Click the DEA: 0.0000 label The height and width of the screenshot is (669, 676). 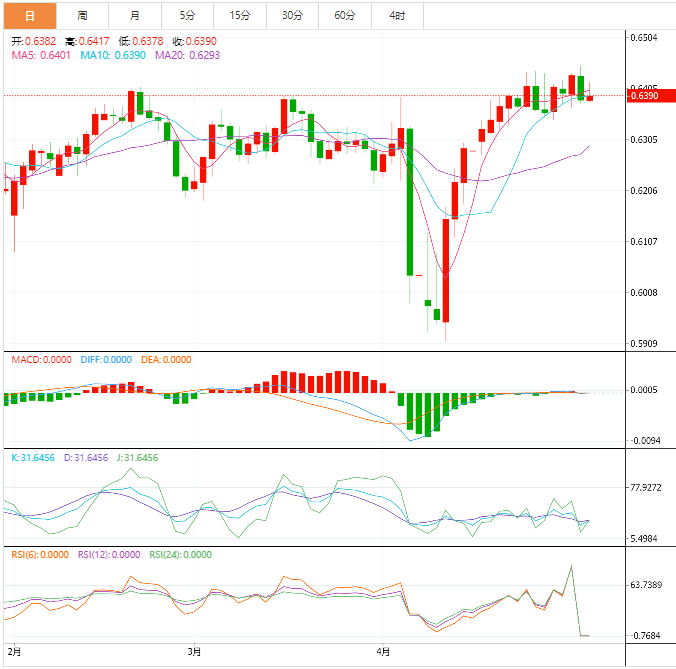[168, 359]
